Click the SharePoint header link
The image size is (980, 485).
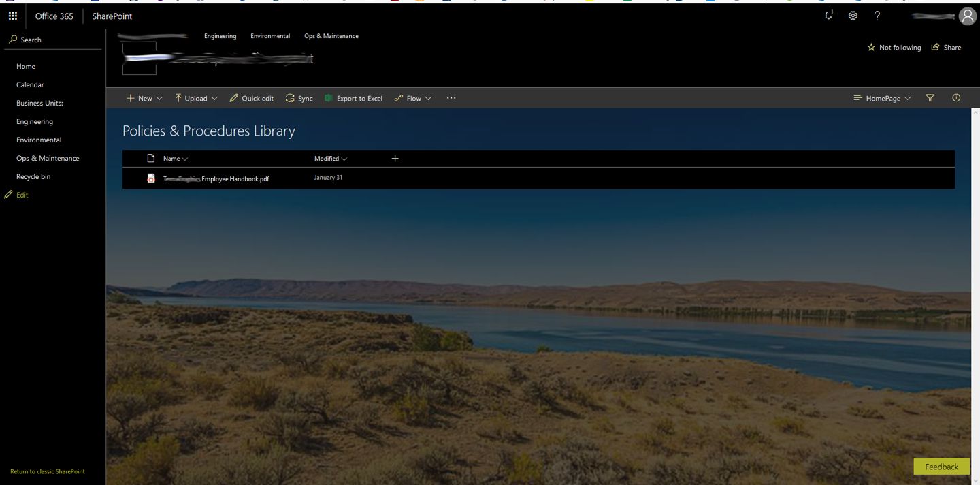(x=112, y=16)
